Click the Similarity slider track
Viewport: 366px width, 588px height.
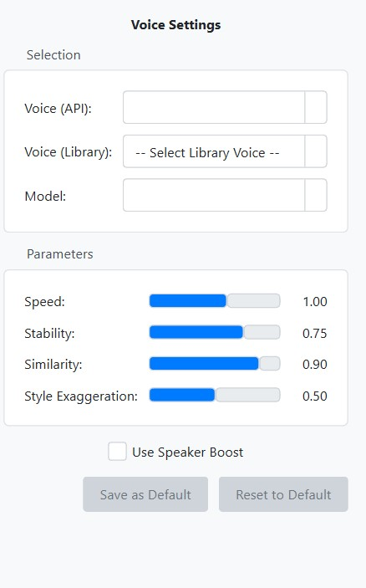pos(215,363)
